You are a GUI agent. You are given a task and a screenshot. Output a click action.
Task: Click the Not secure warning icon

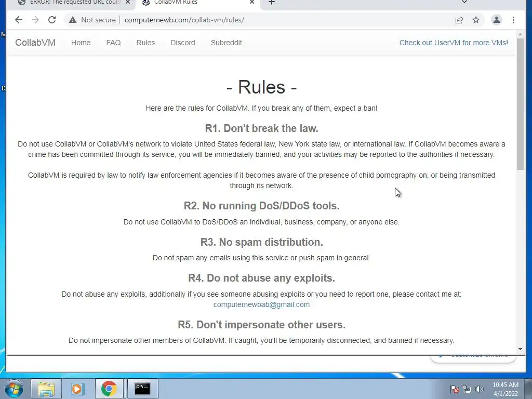point(73,20)
